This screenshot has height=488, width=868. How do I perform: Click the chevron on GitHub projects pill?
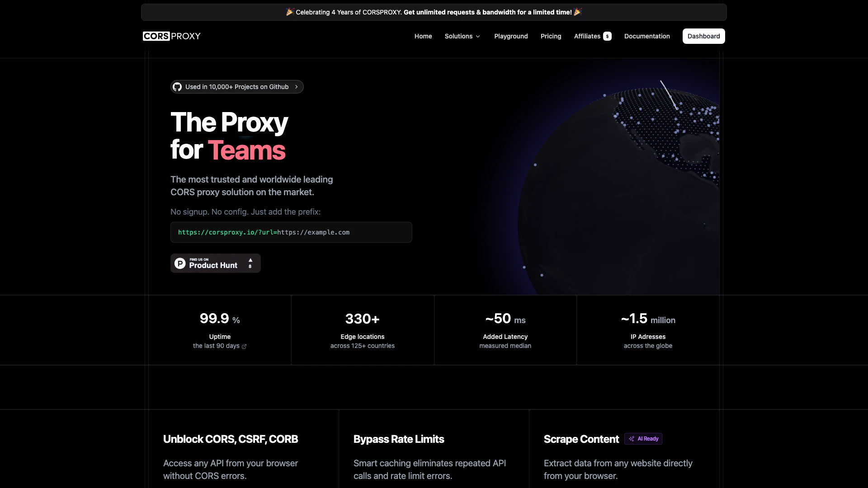coord(297,87)
